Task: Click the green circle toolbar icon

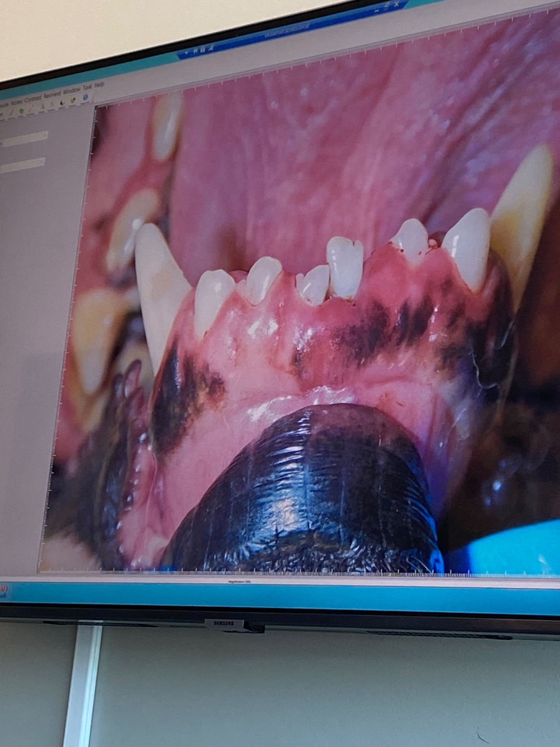Action: point(21,111)
